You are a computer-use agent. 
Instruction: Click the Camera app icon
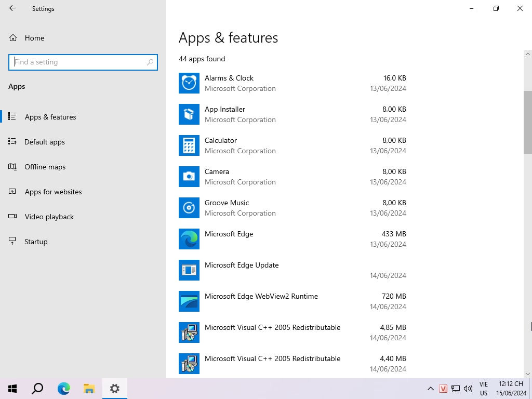(189, 177)
